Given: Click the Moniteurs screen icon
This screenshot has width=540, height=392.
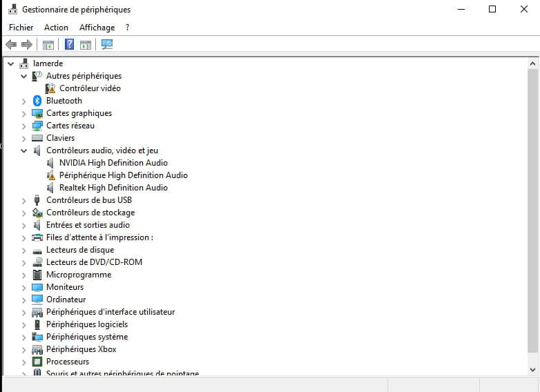Looking at the screenshot, I should [x=37, y=287].
